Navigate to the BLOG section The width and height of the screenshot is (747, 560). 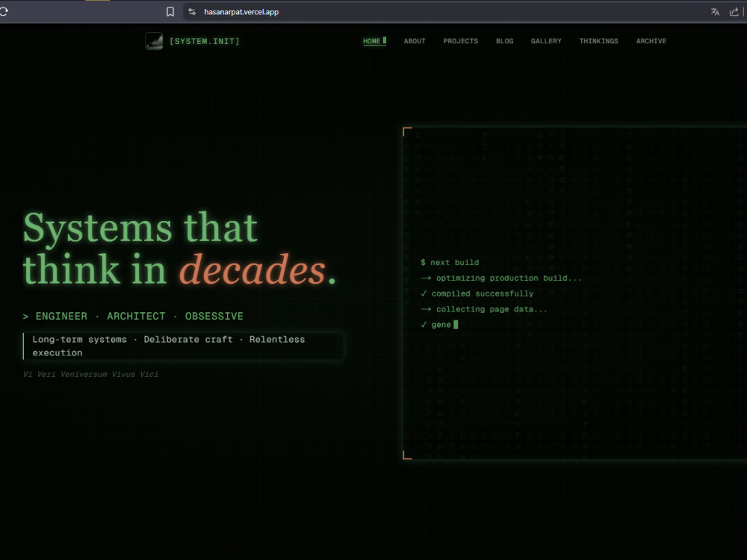pyautogui.click(x=504, y=41)
